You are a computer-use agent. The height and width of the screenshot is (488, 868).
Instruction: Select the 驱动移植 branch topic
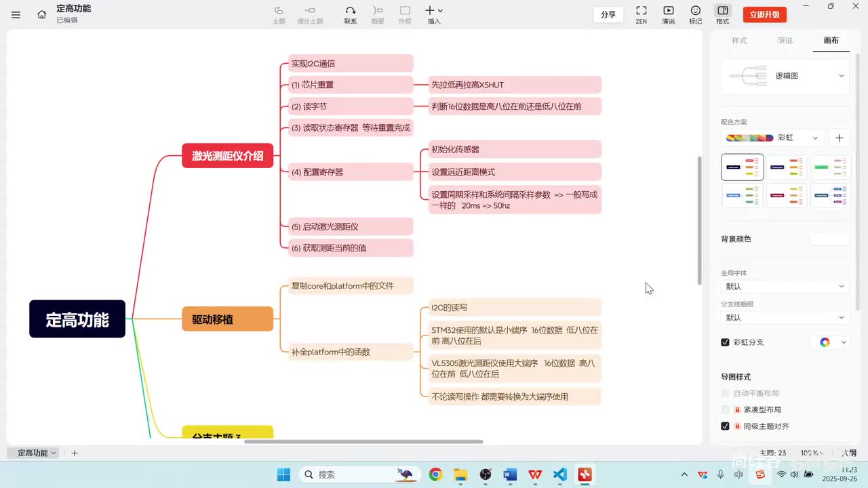coord(227,319)
